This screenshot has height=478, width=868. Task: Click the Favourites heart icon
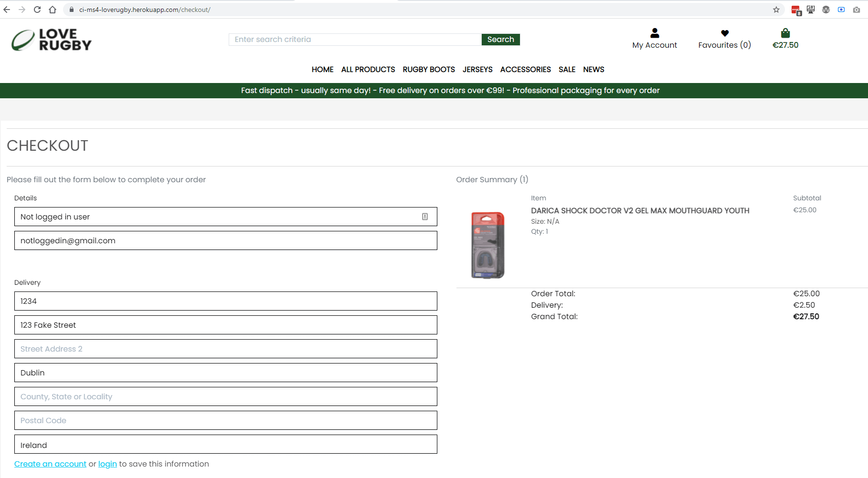[725, 33]
